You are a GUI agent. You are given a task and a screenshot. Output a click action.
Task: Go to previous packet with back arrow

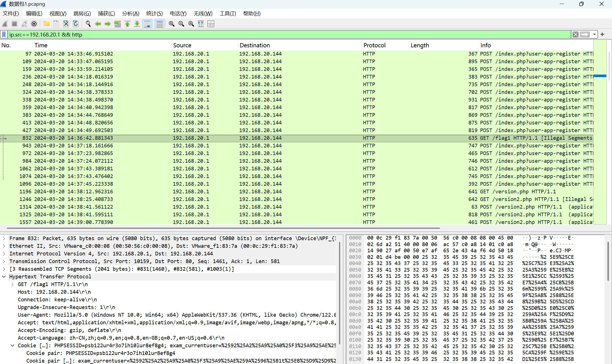98,24
